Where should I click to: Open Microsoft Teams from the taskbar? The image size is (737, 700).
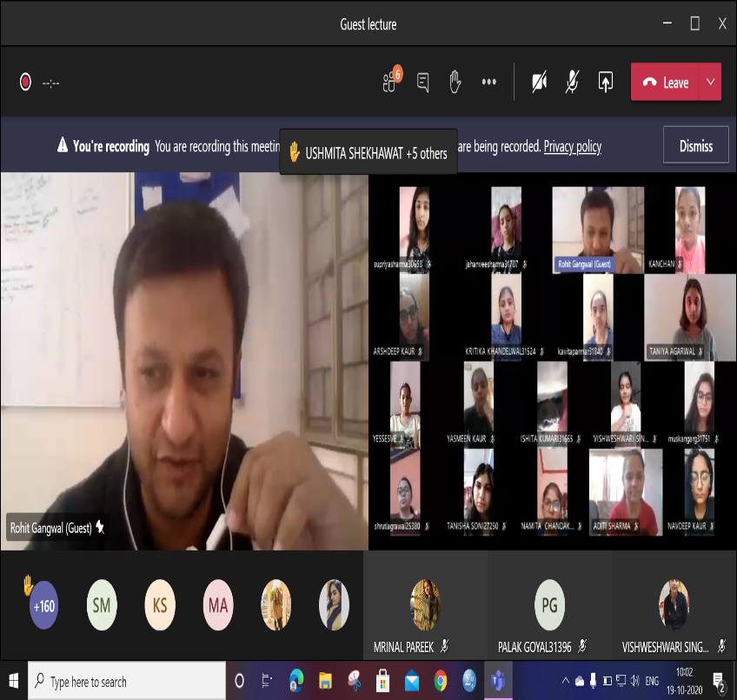pyautogui.click(x=499, y=681)
